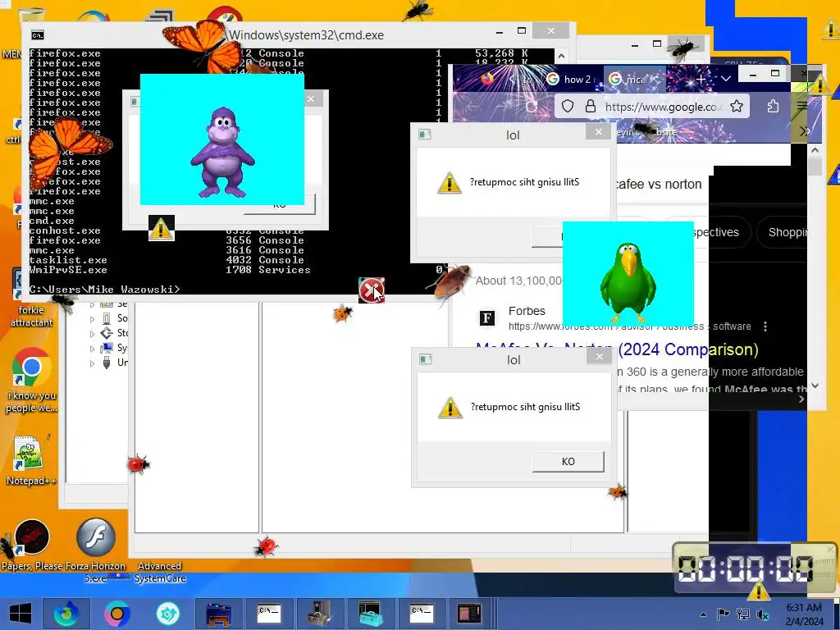Image resolution: width=840 pixels, height=630 pixels.
Task: Focus the Firefox address bar with google URL
Action: pyautogui.click(x=651, y=107)
